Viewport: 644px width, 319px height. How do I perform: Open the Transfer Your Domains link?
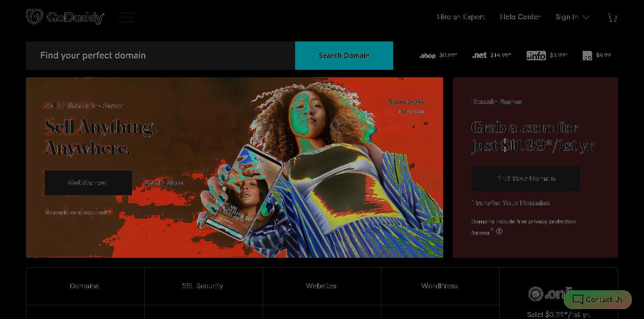[511, 203]
